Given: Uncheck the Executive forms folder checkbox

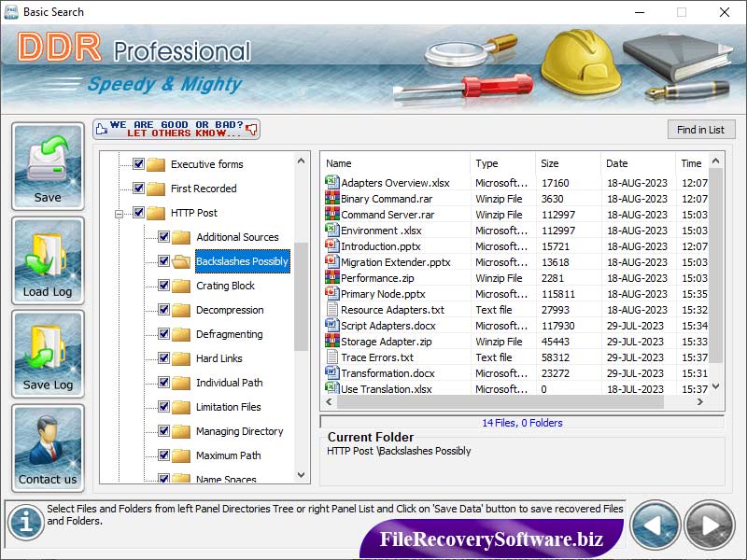Looking at the screenshot, I should click(138, 164).
